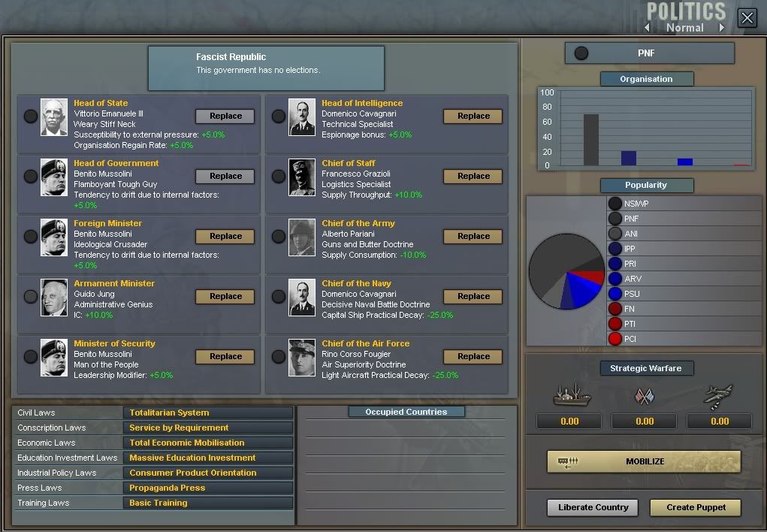Replace the Chief of Staff
The height and width of the screenshot is (532, 767).
pos(473,176)
